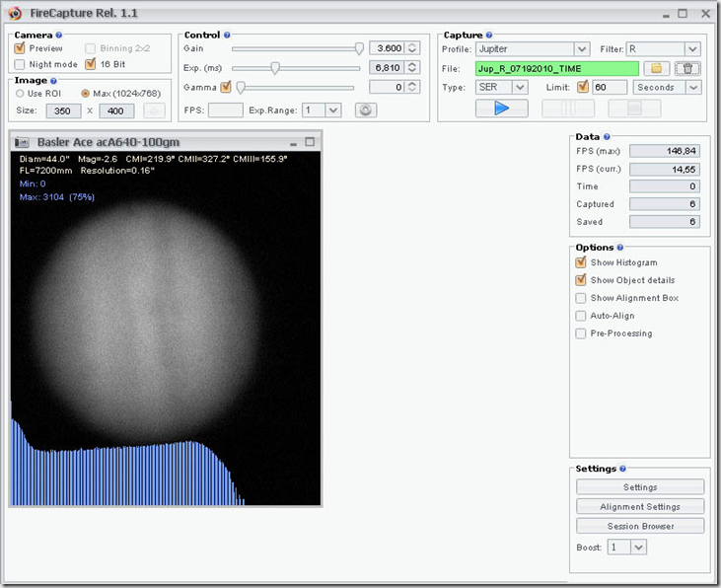Image resolution: width=721 pixels, height=588 pixels.
Task: Click the Exposure value field showing 6,810
Action: click(388, 68)
